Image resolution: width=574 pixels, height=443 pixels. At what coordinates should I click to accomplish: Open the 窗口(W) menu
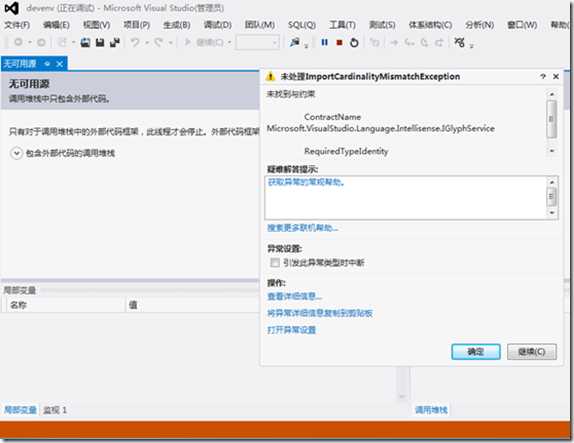pyautogui.click(x=522, y=25)
